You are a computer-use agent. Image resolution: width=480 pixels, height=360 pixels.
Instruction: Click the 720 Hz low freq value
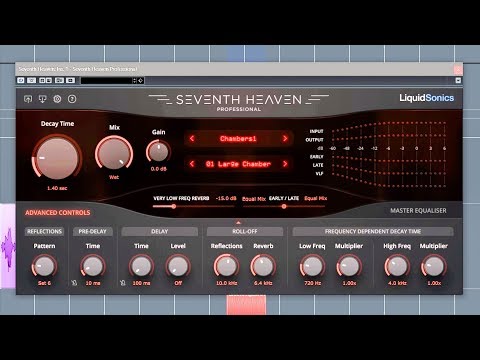(312, 283)
